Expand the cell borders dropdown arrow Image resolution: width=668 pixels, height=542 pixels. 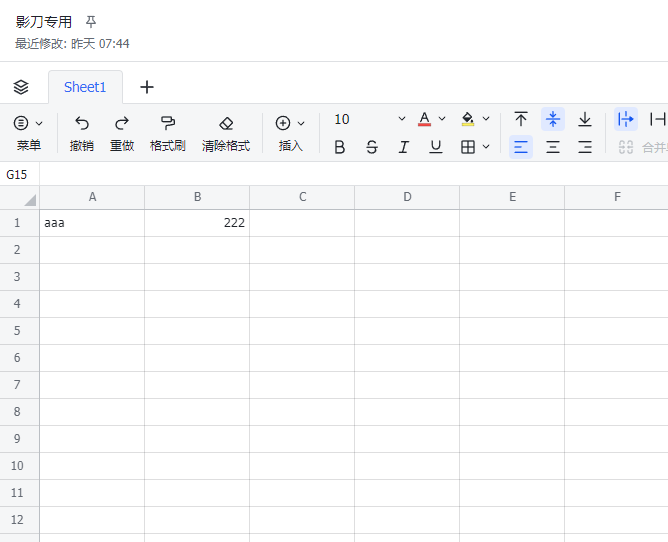point(486,147)
